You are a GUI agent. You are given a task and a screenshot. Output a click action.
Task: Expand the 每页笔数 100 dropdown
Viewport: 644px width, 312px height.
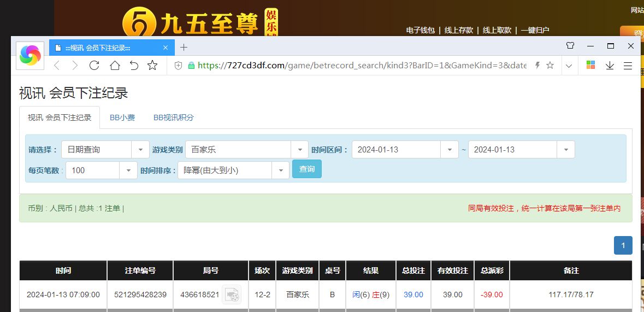[101, 170]
